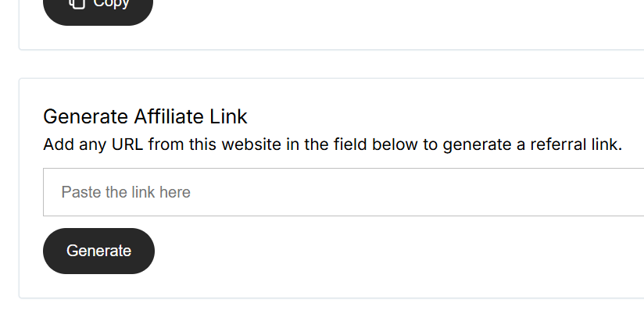Viewport: 644px width, 328px height.
Task: Click the blank area right of Generate button
Action: [x=313, y=251]
